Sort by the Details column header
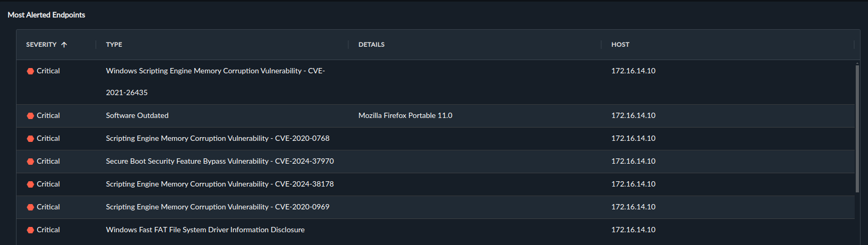 371,45
